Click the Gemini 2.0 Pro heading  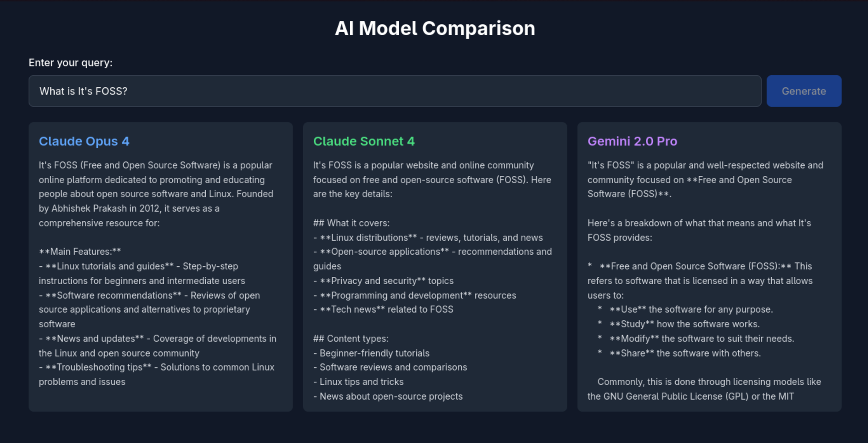(632, 141)
